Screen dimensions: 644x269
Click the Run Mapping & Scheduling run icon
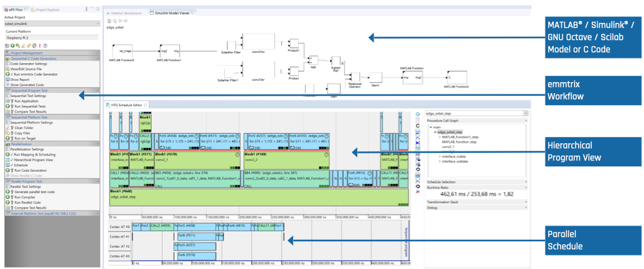pyautogui.click(x=7, y=155)
